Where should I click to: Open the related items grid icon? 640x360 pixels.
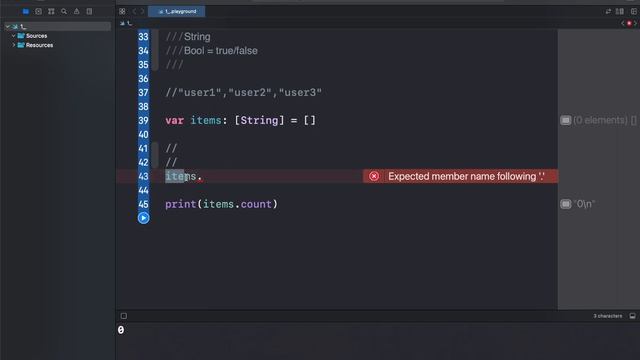click(122, 11)
